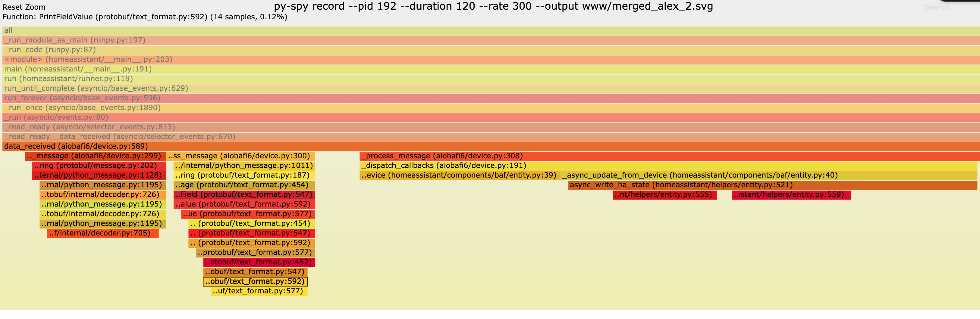Click the helpers/entity.py:559 red frame

(x=791, y=194)
